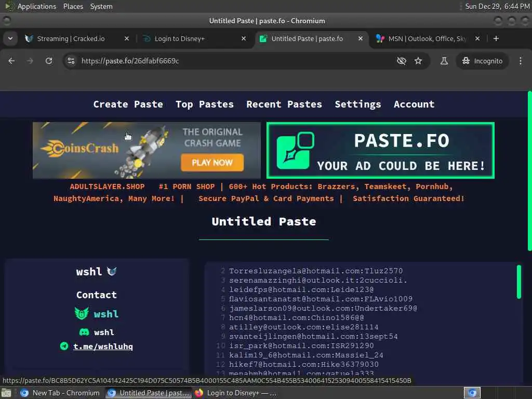Open a new tab with plus button
Screen dimensions: 532x399
(x=496, y=38)
